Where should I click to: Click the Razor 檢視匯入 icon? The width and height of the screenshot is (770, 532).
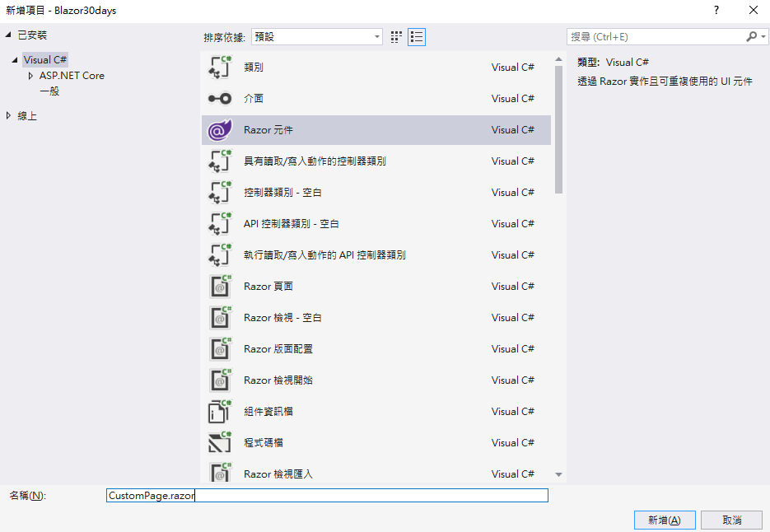(x=221, y=473)
